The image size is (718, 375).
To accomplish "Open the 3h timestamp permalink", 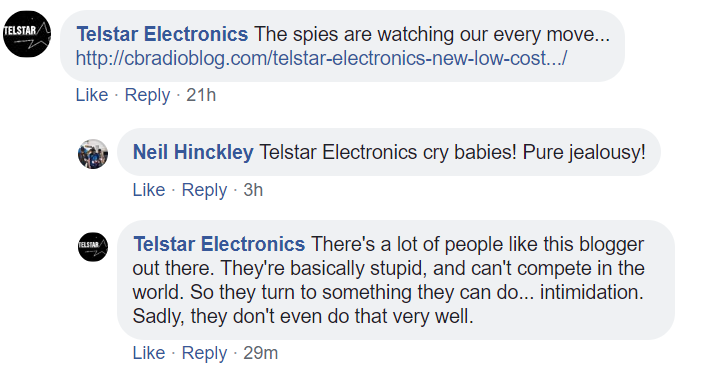I will pos(253,190).
